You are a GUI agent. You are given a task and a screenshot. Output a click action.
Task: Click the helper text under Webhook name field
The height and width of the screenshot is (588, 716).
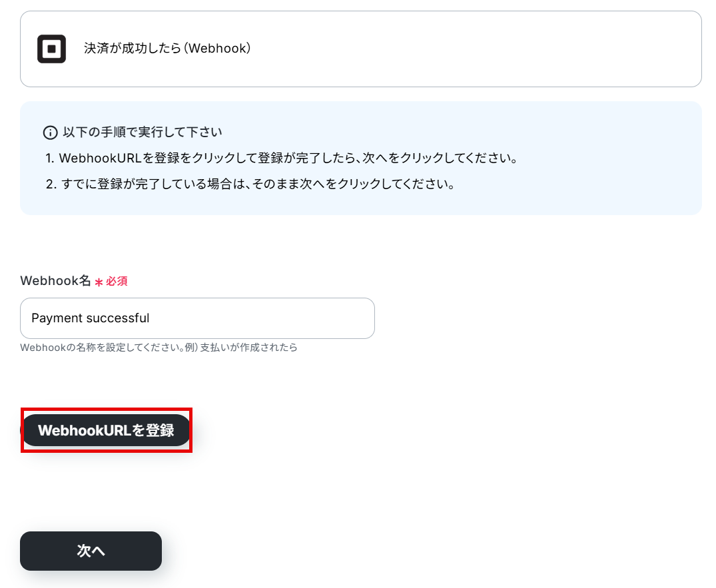coord(159,348)
